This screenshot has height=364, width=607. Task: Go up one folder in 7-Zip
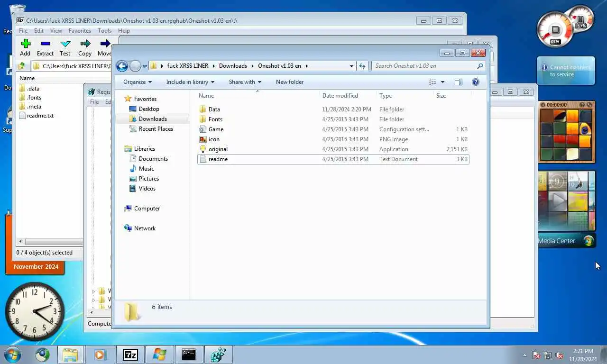(21, 66)
